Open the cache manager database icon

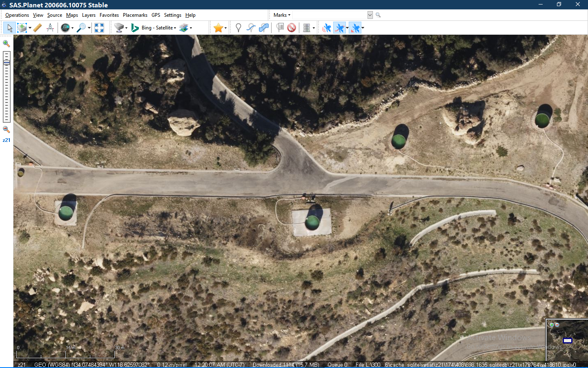tap(307, 27)
